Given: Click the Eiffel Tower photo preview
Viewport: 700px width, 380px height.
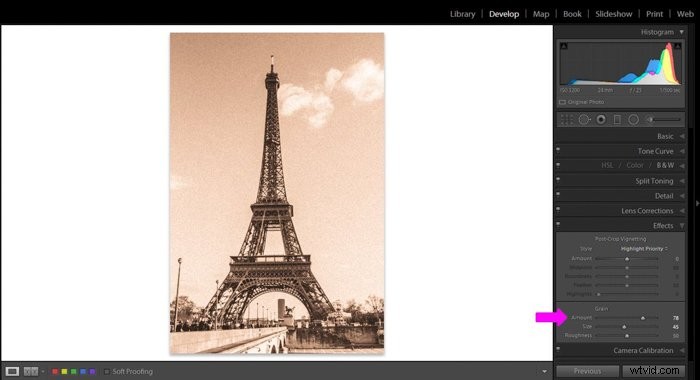Looking at the screenshot, I should click(x=277, y=193).
